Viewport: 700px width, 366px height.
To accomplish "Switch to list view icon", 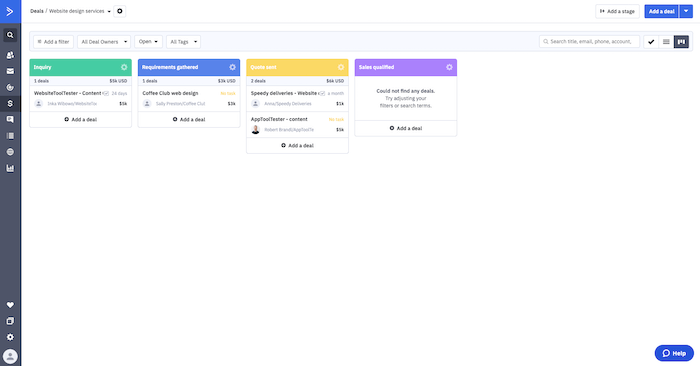I will pyautogui.click(x=666, y=42).
